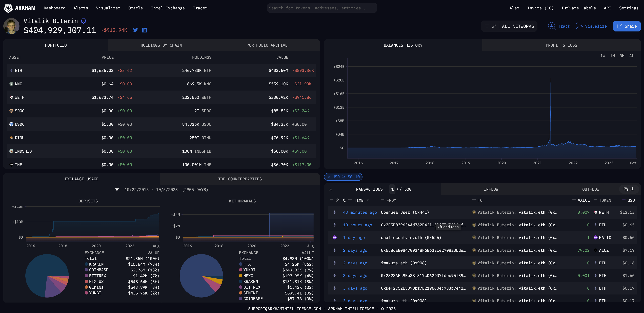The width and height of the screenshot is (644, 313).
Task: Click the SDOG token icon in portfolio
Action: click(x=11, y=111)
